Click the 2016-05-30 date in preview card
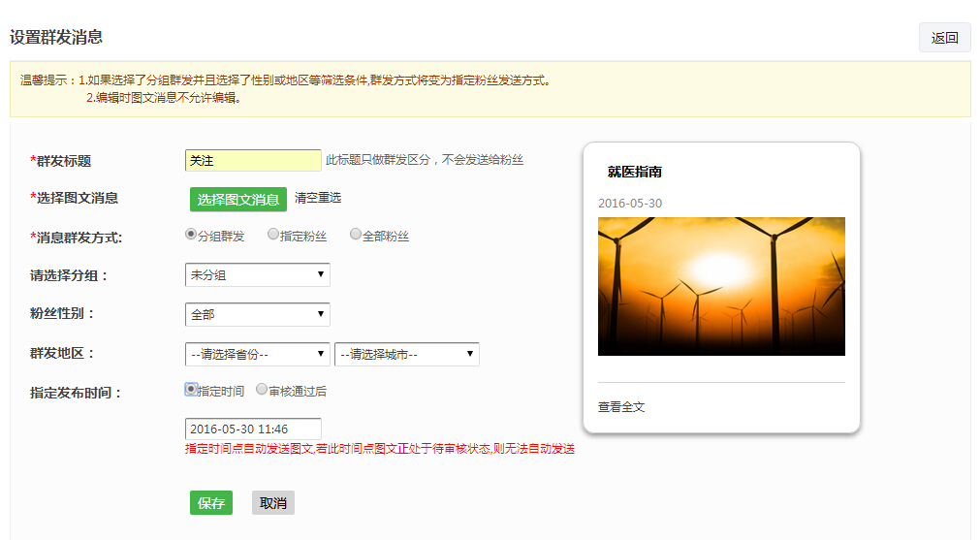This screenshot has height=540, width=980. click(x=630, y=204)
